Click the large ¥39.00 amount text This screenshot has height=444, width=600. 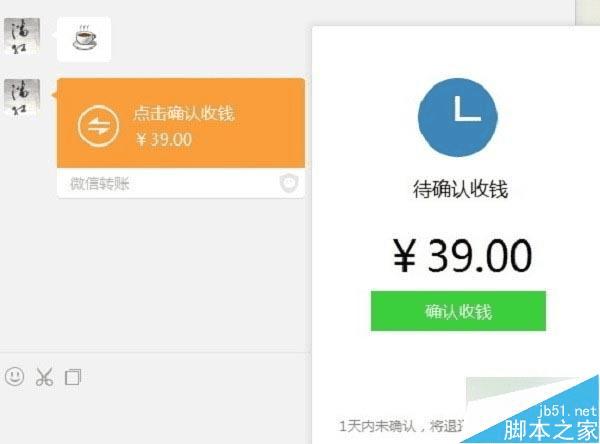(x=462, y=255)
